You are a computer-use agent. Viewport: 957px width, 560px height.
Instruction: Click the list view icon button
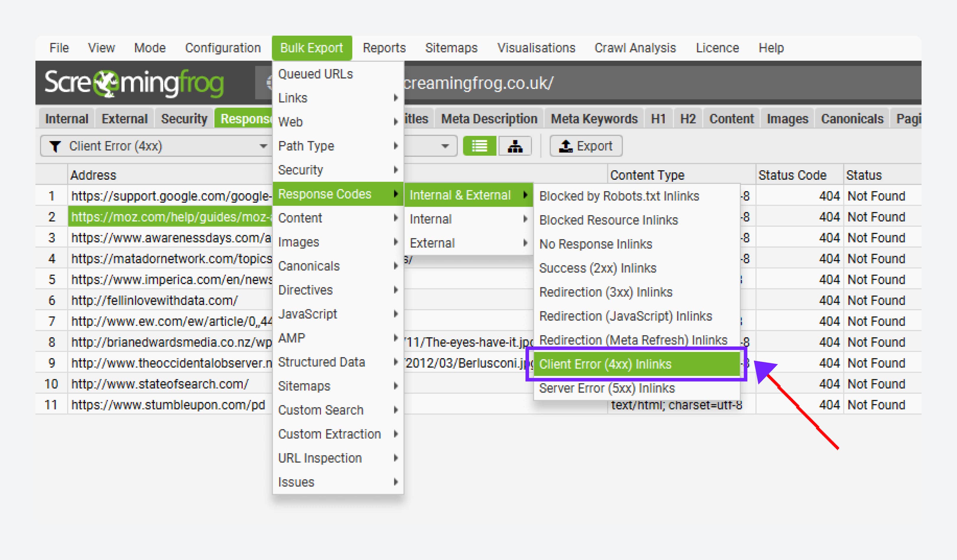pos(479,146)
